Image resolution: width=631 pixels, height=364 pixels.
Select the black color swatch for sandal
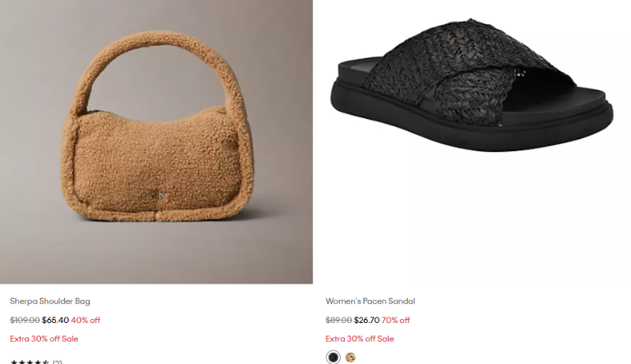click(x=333, y=357)
